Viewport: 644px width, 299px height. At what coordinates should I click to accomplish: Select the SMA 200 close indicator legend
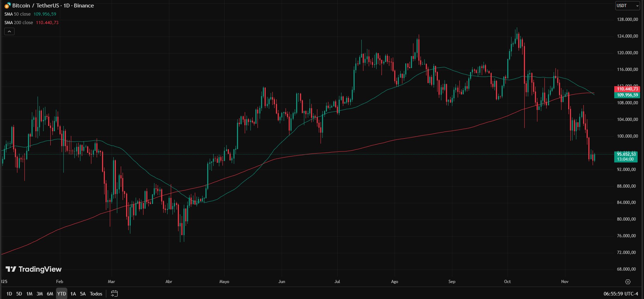(19, 23)
